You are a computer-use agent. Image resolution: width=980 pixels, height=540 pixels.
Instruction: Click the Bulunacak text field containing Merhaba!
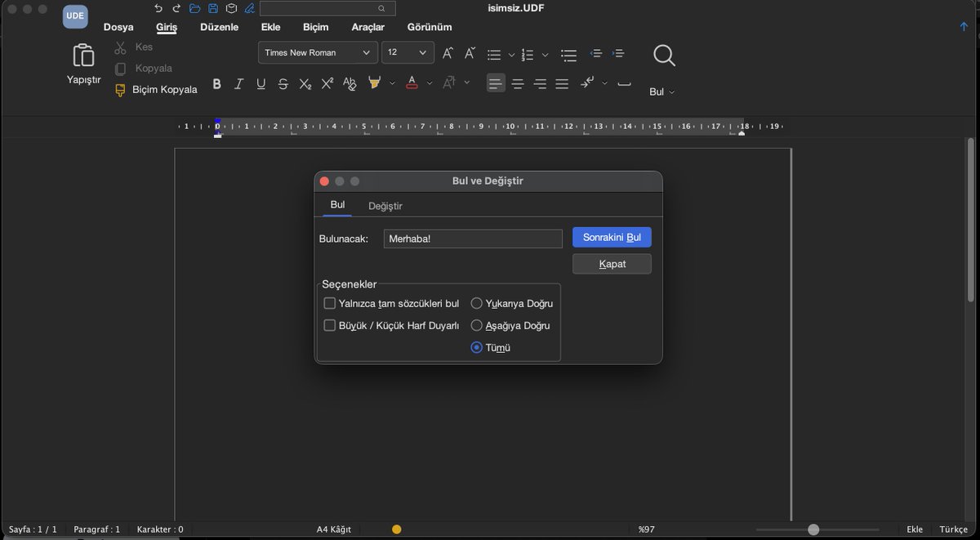tap(473, 239)
